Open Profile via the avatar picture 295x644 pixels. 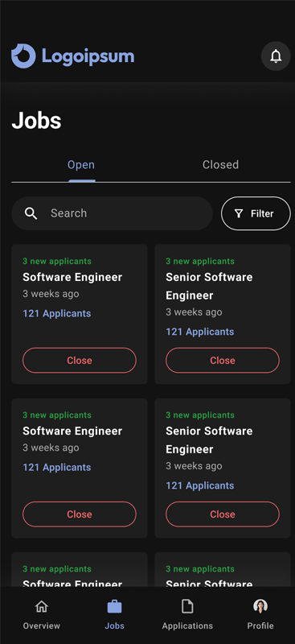click(260, 606)
